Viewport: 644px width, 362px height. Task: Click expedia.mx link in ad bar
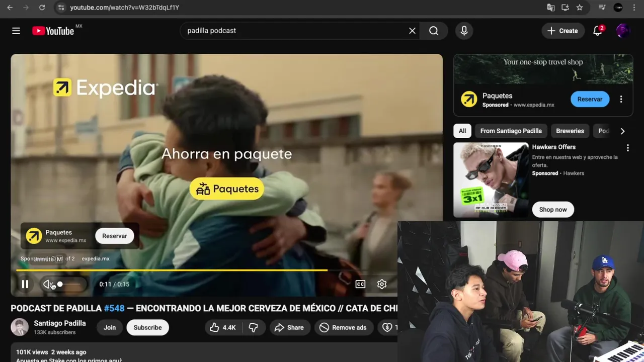point(96,258)
